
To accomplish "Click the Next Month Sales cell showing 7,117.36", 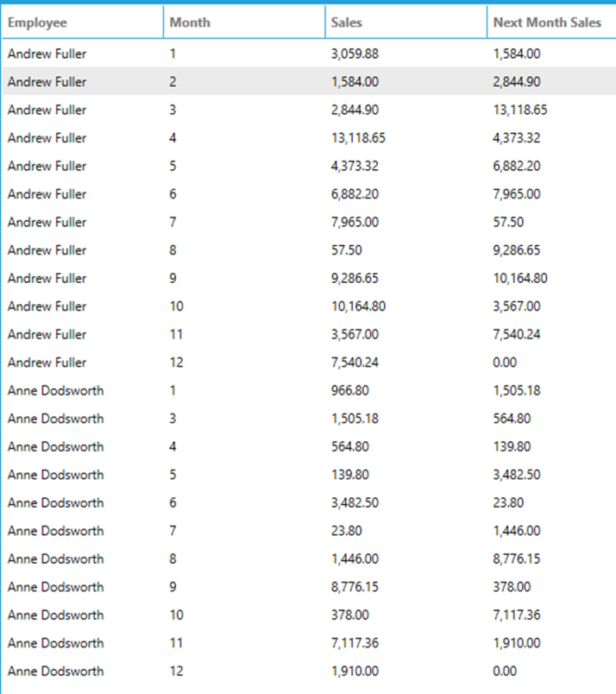I will (517, 615).
